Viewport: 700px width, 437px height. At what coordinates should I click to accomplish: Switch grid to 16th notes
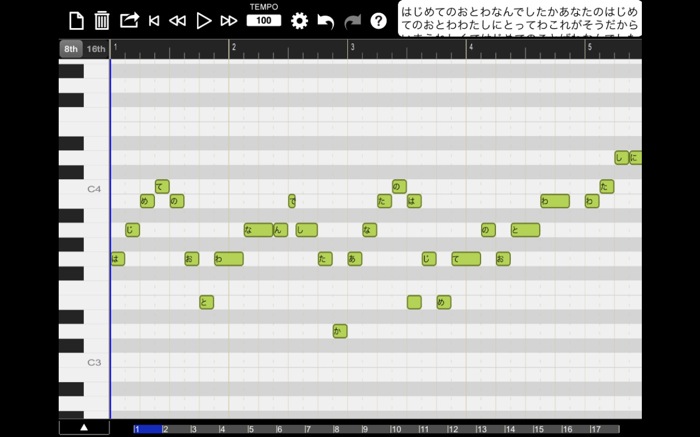click(x=96, y=49)
